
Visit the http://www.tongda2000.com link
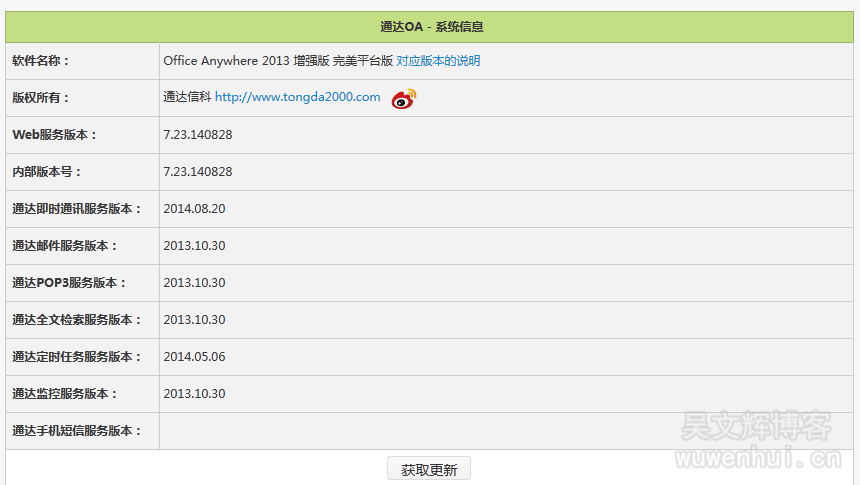click(x=297, y=98)
